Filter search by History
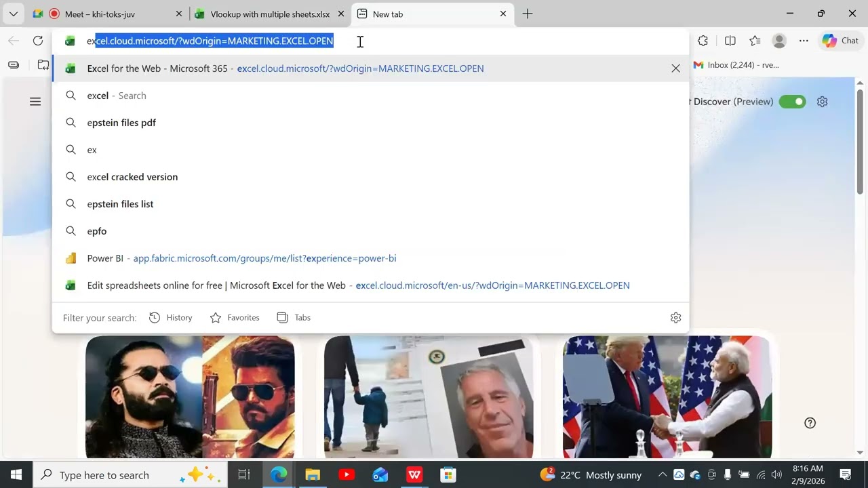Screen dimensions: 868x488 point(171,317)
